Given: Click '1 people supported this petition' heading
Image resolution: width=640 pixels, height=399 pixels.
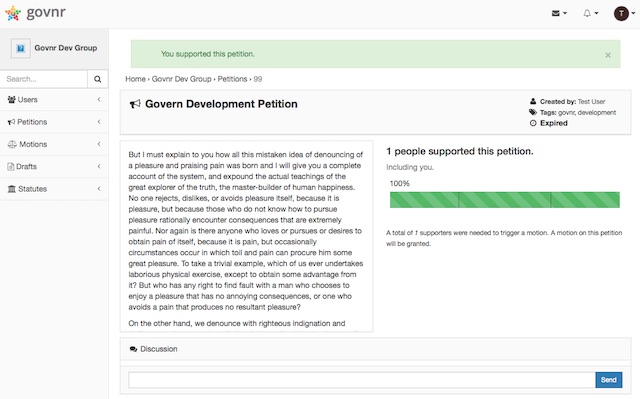Looking at the screenshot, I should pos(460,151).
